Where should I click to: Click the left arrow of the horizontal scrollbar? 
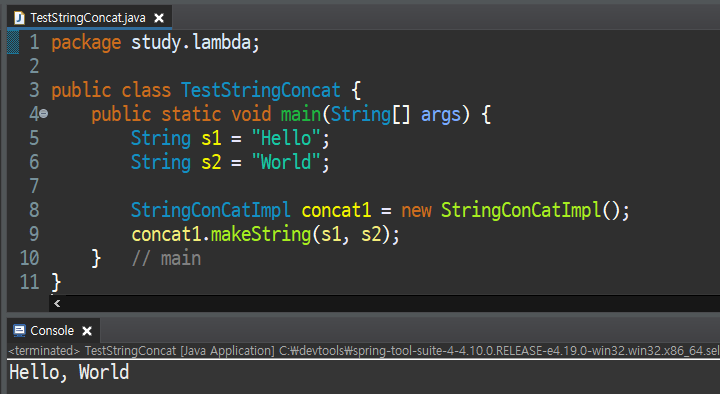[57, 304]
